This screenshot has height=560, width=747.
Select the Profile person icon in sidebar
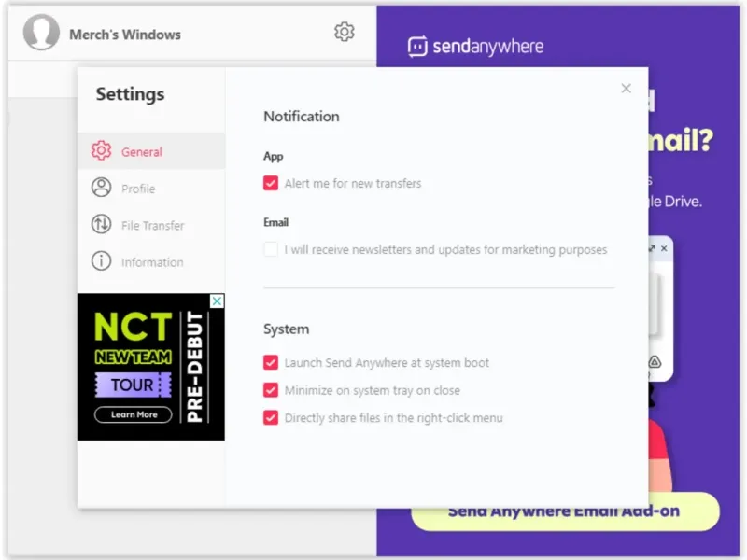pyautogui.click(x=101, y=188)
